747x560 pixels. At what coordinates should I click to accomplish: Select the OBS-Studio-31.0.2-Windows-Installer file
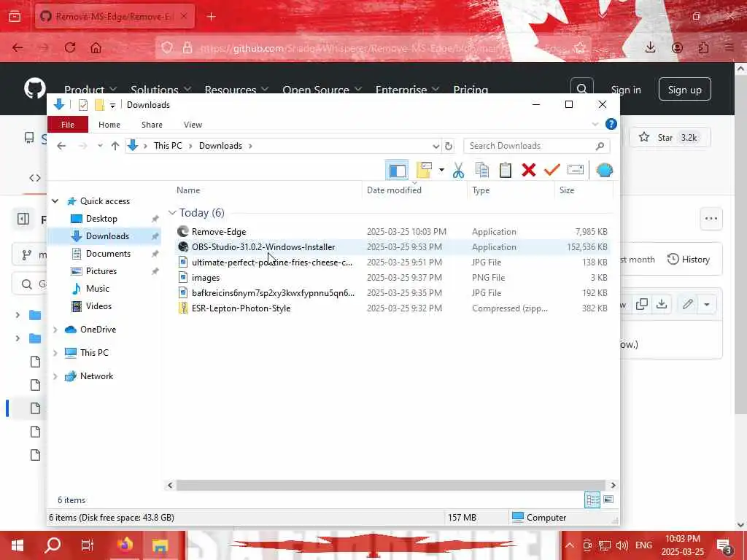392,246
